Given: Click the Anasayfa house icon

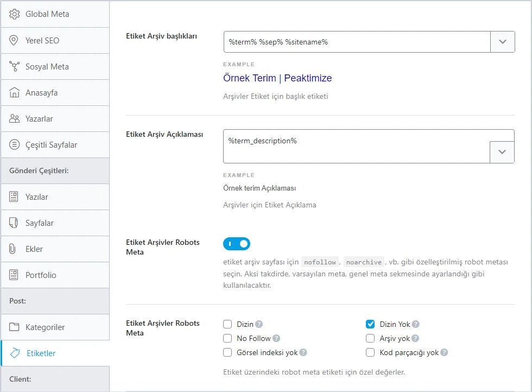Looking at the screenshot, I should click(14, 93).
